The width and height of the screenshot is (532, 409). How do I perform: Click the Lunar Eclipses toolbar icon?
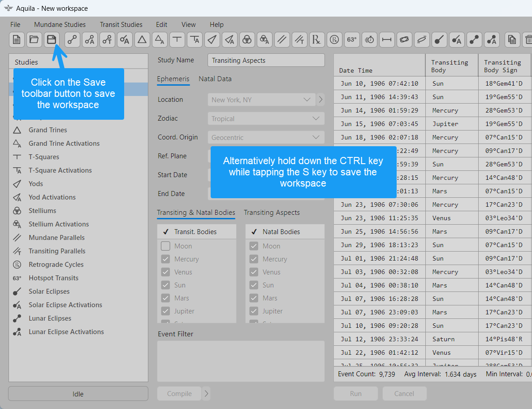coord(474,40)
